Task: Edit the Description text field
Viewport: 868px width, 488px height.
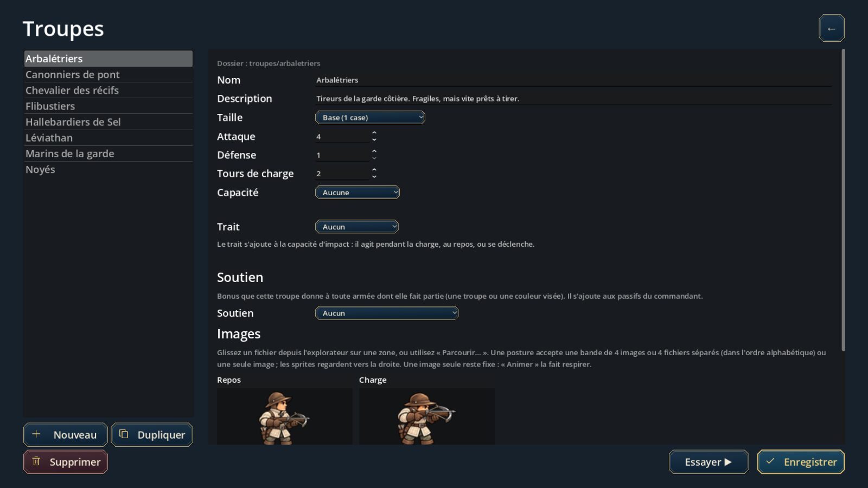Action: (x=573, y=99)
